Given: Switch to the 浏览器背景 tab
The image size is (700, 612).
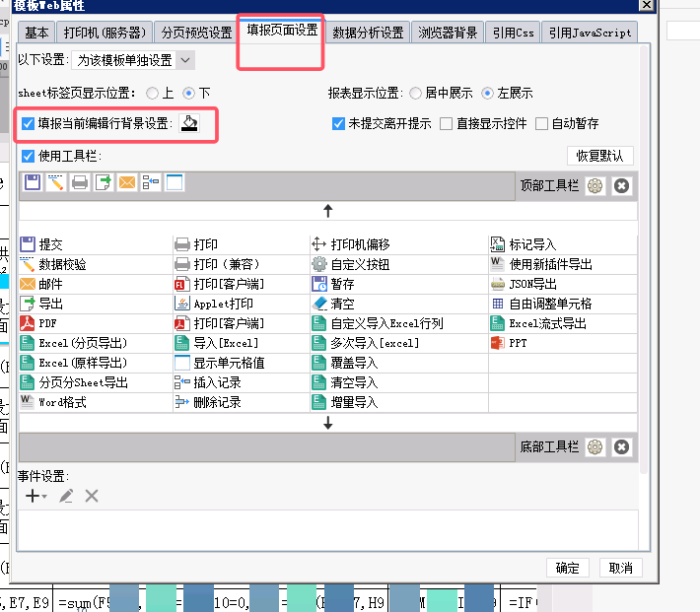Looking at the screenshot, I should 448,33.
